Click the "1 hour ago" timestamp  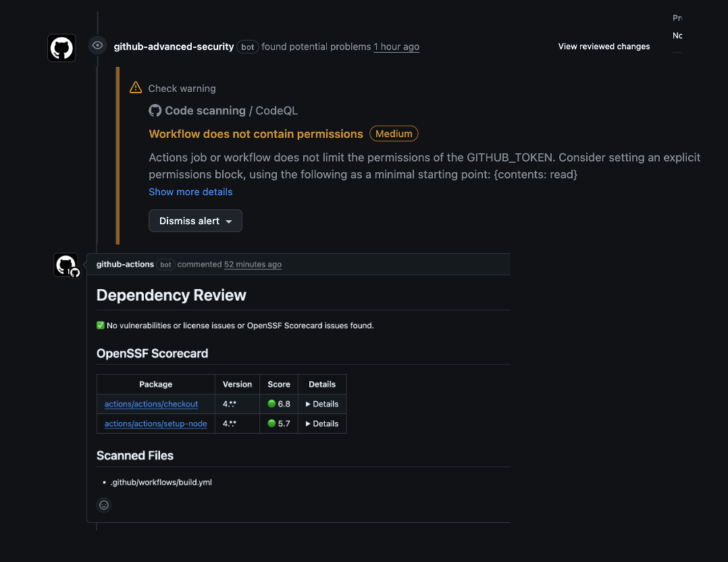click(x=396, y=47)
